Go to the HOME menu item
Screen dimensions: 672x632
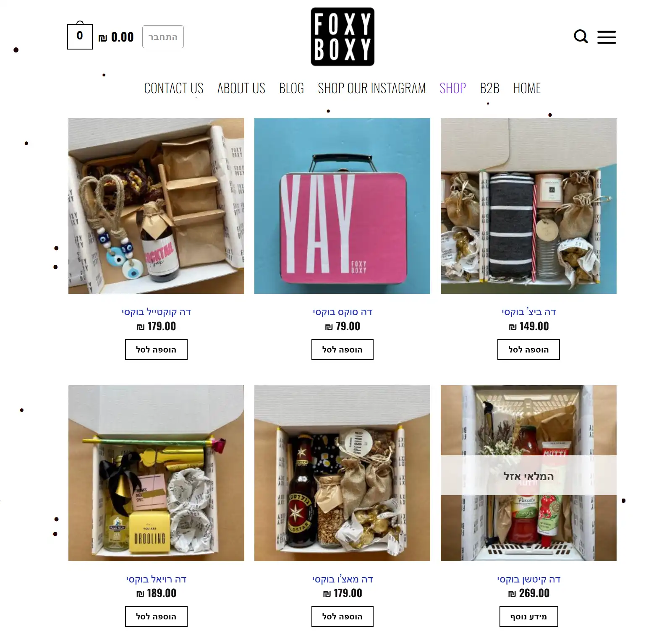(x=527, y=88)
